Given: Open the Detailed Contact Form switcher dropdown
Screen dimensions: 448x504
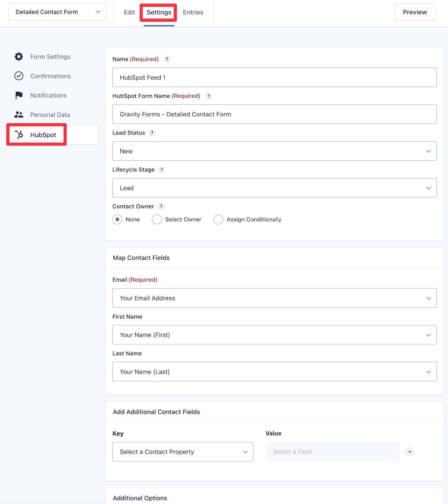Looking at the screenshot, I should pyautogui.click(x=57, y=12).
